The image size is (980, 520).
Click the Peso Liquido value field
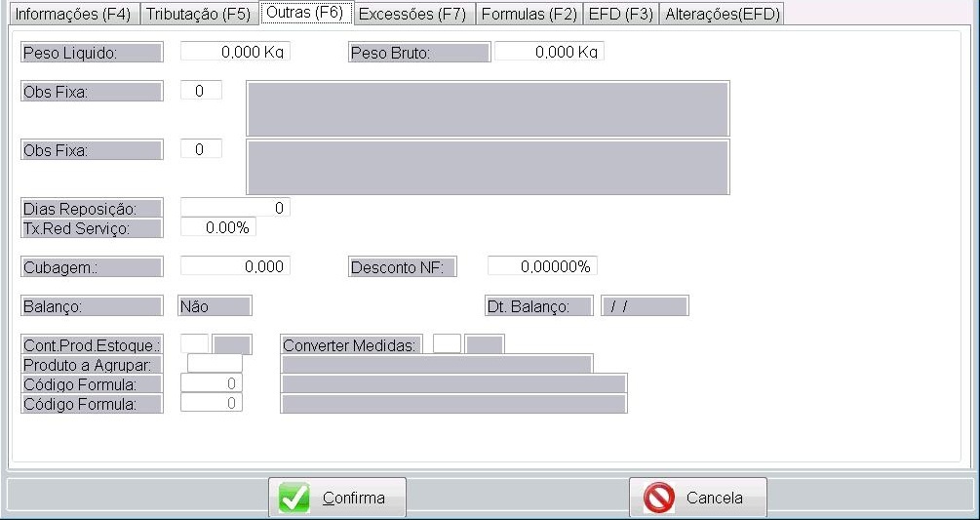235,52
